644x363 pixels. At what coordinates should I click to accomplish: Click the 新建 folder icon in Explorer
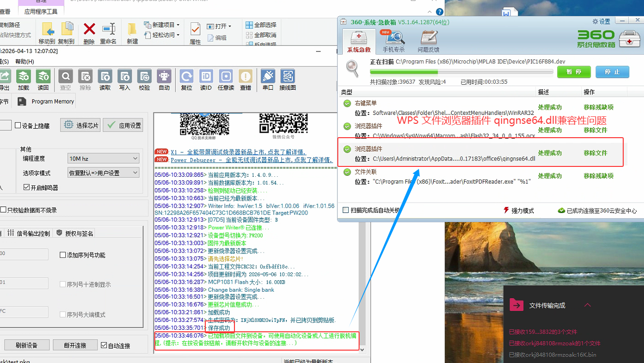(132, 29)
